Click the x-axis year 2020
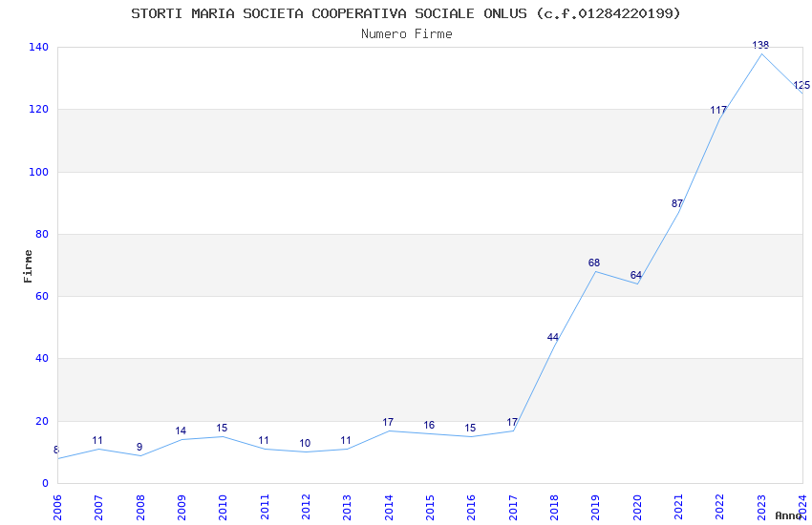This screenshot has height=525, width=812. [x=637, y=508]
